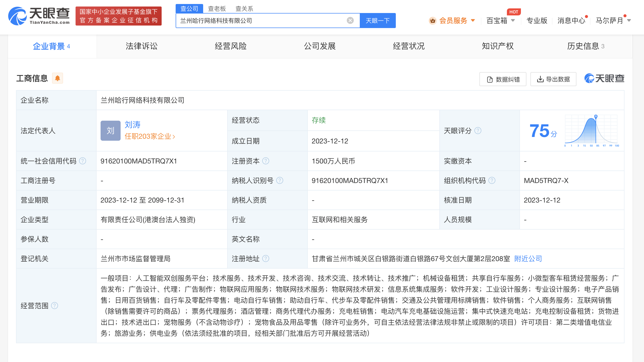
Task: Click the crown icon before 会员服务
Action: click(433, 21)
